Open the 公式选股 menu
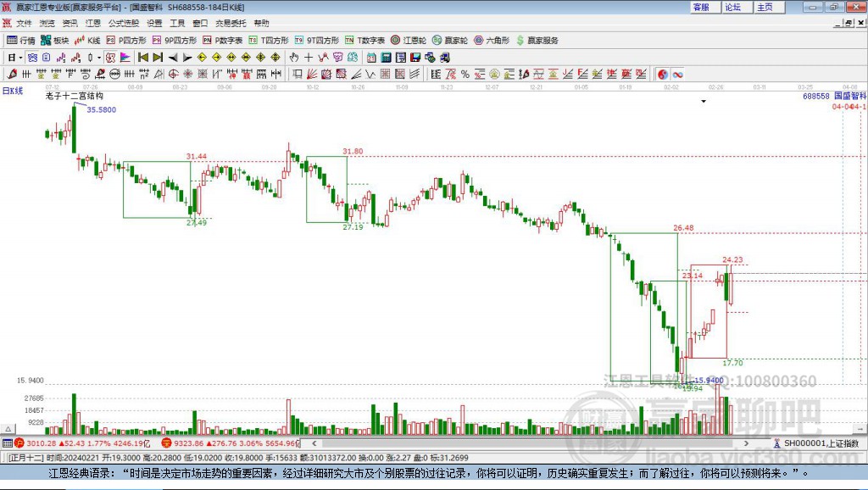Image resolution: width=868 pixels, height=490 pixels. [124, 23]
